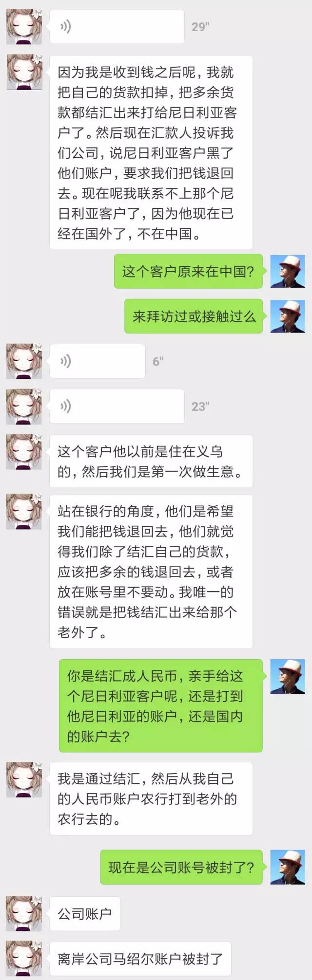This screenshot has width=312, height=980.
Task: Play the 29-second voice message
Action: click(x=117, y=27)
